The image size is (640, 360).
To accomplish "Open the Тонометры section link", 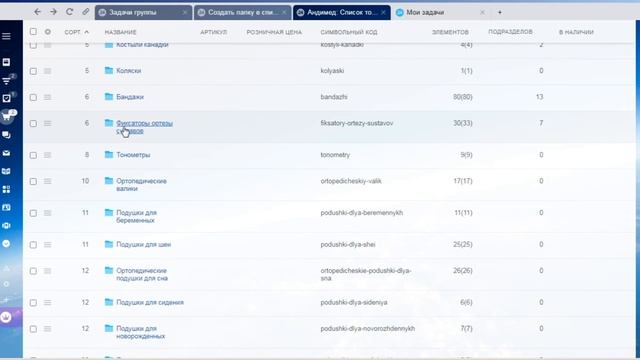I will coord(133,155).
